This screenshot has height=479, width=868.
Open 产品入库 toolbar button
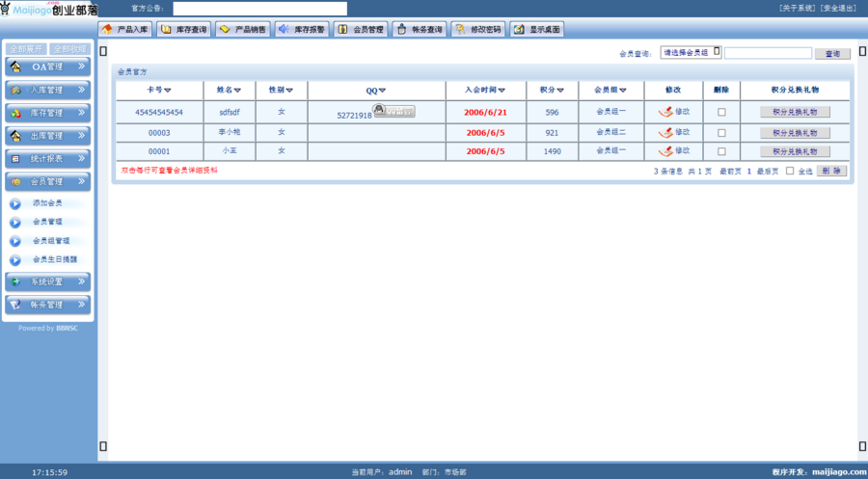125,29
